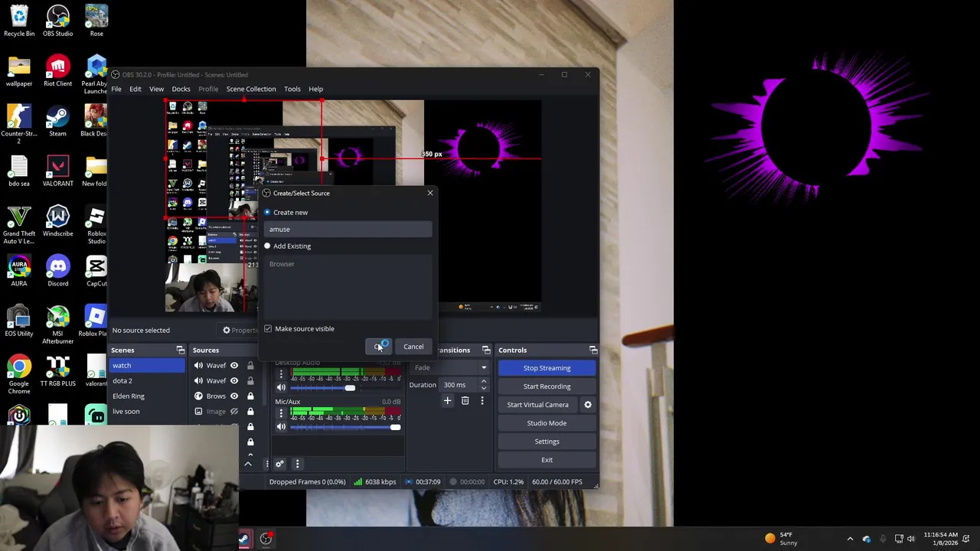Open advanced audio properties gear icon
The width and height of the screenshot is (980, 551).
click(x=279, y=464)
